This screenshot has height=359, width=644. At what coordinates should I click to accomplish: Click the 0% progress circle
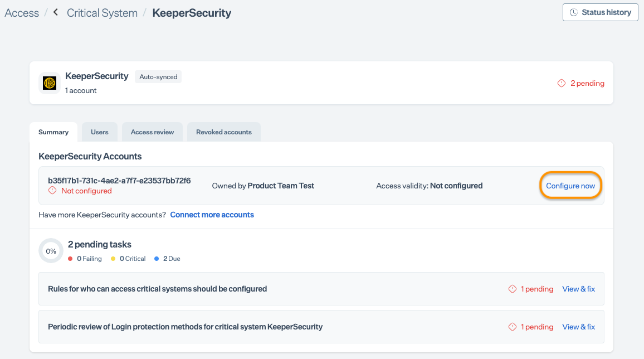pyautogui.click(x=51, y=250)
